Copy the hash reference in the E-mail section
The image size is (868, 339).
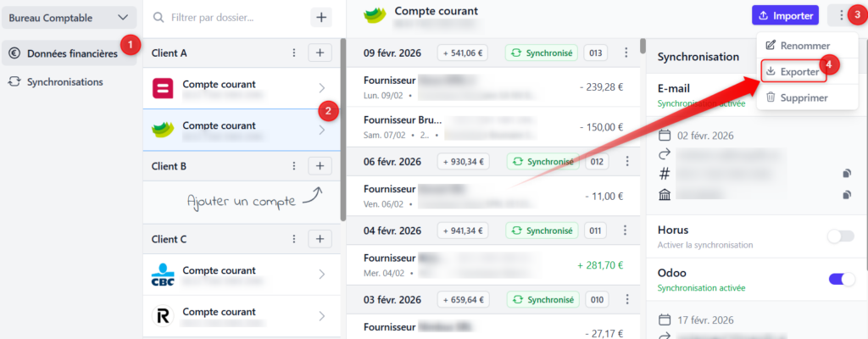coord(845,173)
